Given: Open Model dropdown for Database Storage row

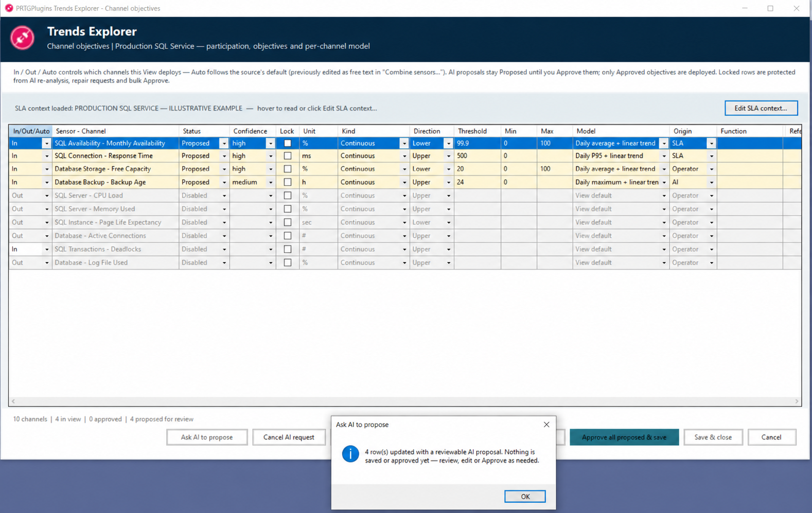Looking at the screenshot, I should click(x=664, y=169).
